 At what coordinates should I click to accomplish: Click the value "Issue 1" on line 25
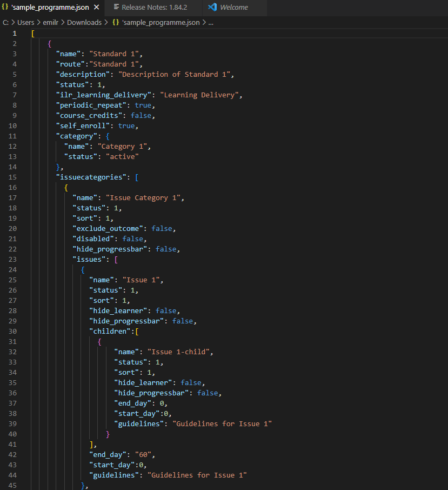pos(141,280)
